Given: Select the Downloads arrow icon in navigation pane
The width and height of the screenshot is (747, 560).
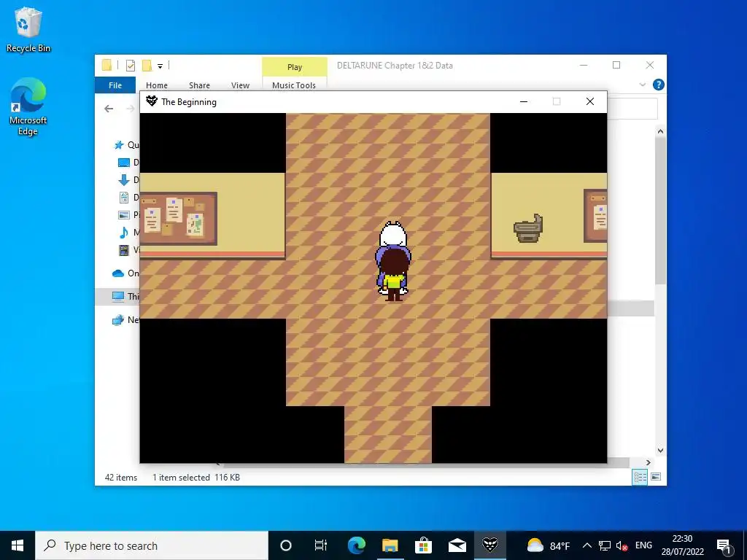Looking at the screenshot, I should [123, 180].
